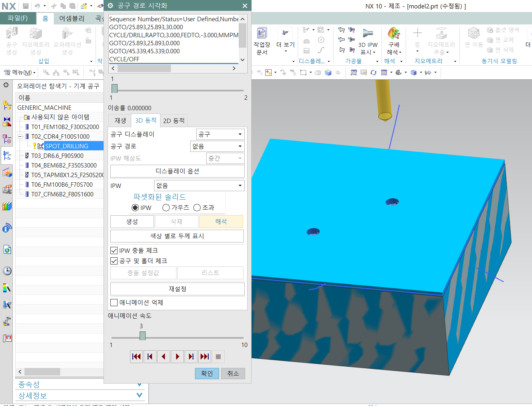The image size is (532, 406).
Task: Click the 색상 별로 두께 표시 button
Action: click(177, 236)
